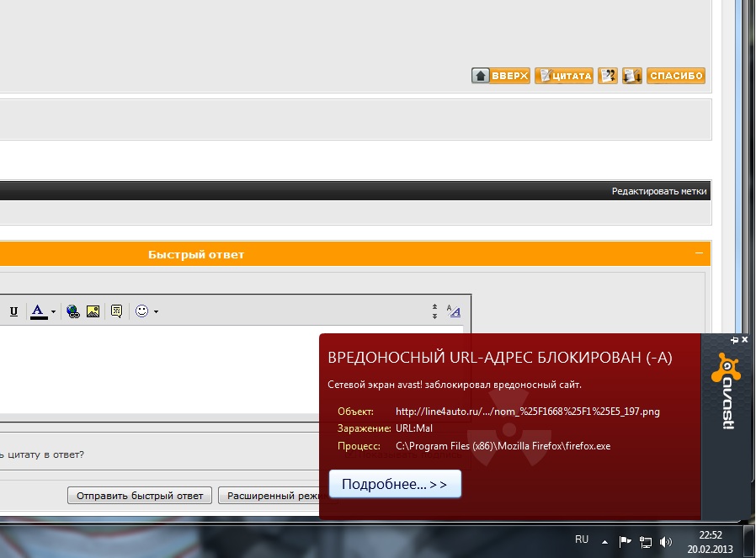Click the quick reply to this message icon
Image resolution: width=756 pixels, height=558 pixels.
click(x=632, y=76)
